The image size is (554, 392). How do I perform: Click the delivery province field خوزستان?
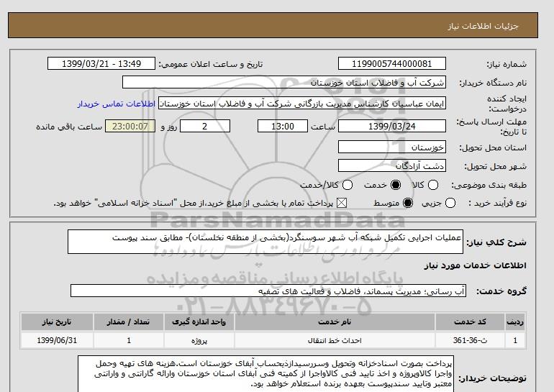coord(392,147)
